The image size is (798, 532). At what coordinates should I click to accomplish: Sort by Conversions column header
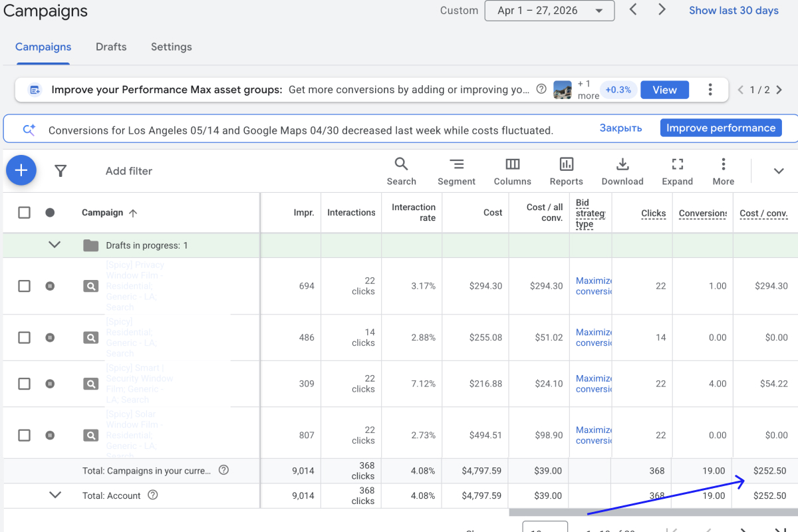tap(703, 213)
